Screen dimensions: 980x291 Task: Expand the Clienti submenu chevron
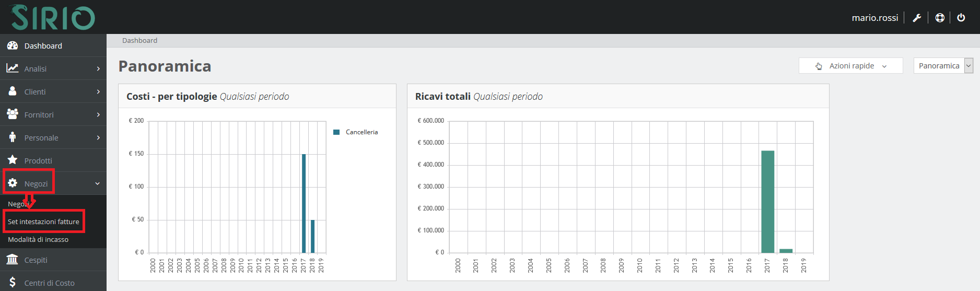(x=98, y=92)
